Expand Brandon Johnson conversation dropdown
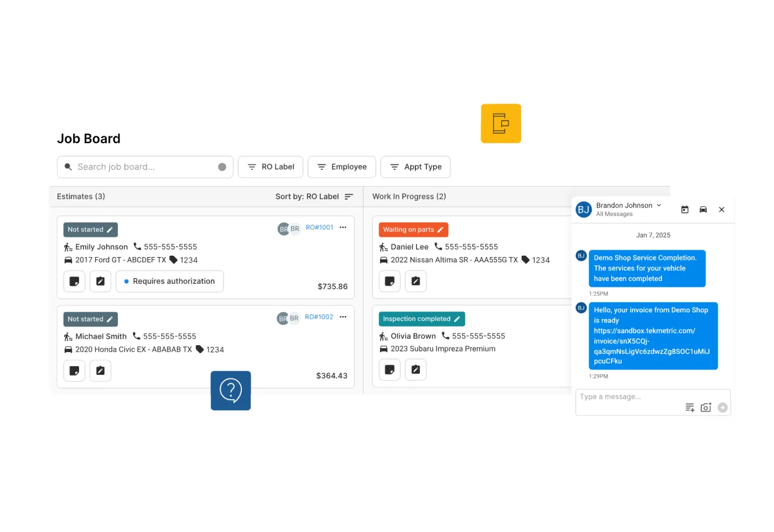Viewport: 774px width, 532px height. click(659, 205)
